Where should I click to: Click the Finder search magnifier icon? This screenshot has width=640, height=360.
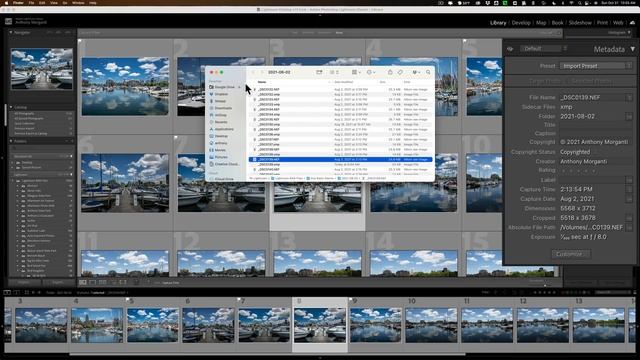(x=428, y=72)
